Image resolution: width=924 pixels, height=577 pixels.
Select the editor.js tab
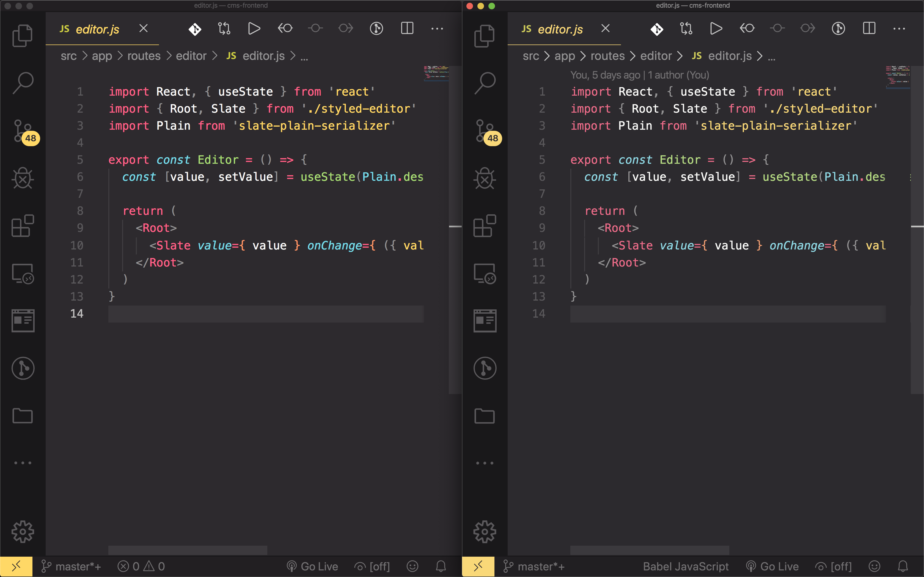pyautogui.click(x=97, y=29)
